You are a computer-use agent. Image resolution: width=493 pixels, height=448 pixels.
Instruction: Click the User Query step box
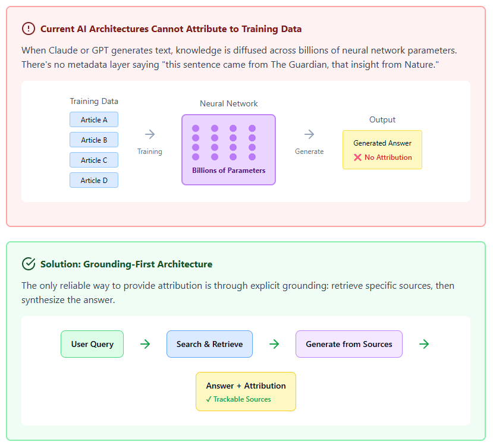[x=92, y=344]
